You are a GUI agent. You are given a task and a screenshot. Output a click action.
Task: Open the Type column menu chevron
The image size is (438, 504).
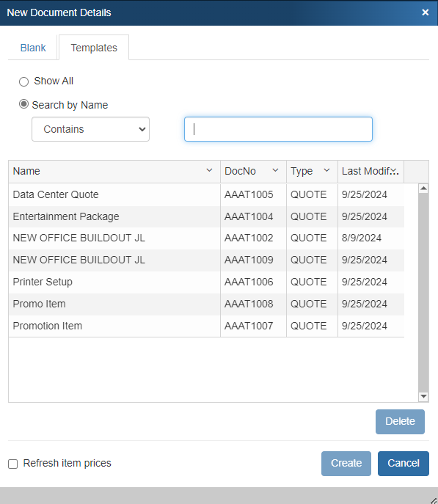pyautogui.click(x=326, y=170)
